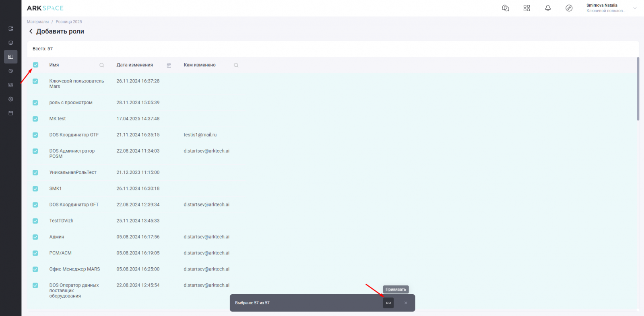Viewport: 644px width, 316px height.
Task: Click date 22.08.2024 11:34:03
Action: (x=138, y=151)
